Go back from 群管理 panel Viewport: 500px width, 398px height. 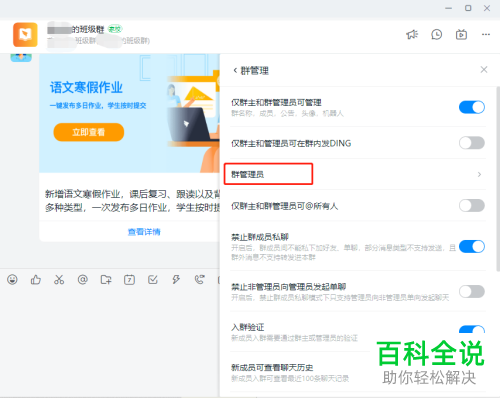click(235, 70)
